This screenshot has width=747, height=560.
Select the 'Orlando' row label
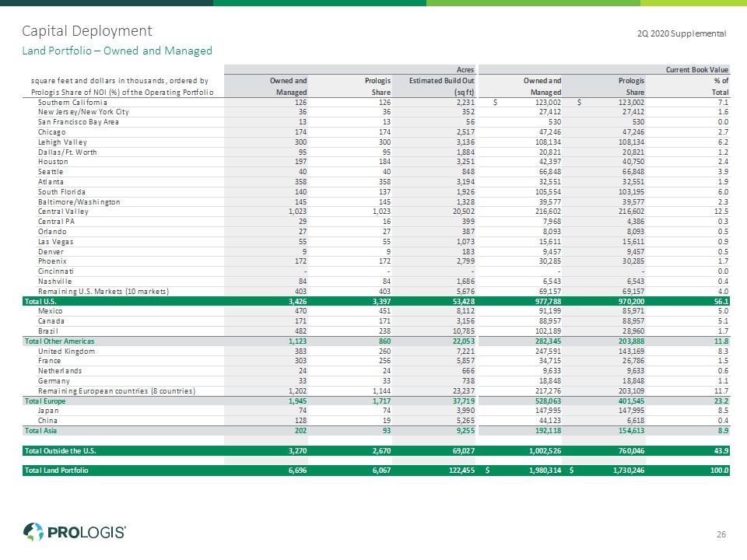(52, 232)
